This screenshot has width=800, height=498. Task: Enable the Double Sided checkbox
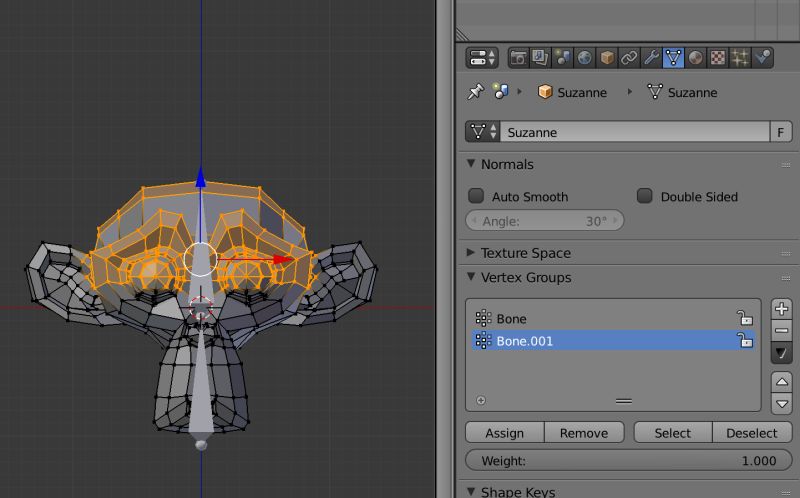[644, 196]
